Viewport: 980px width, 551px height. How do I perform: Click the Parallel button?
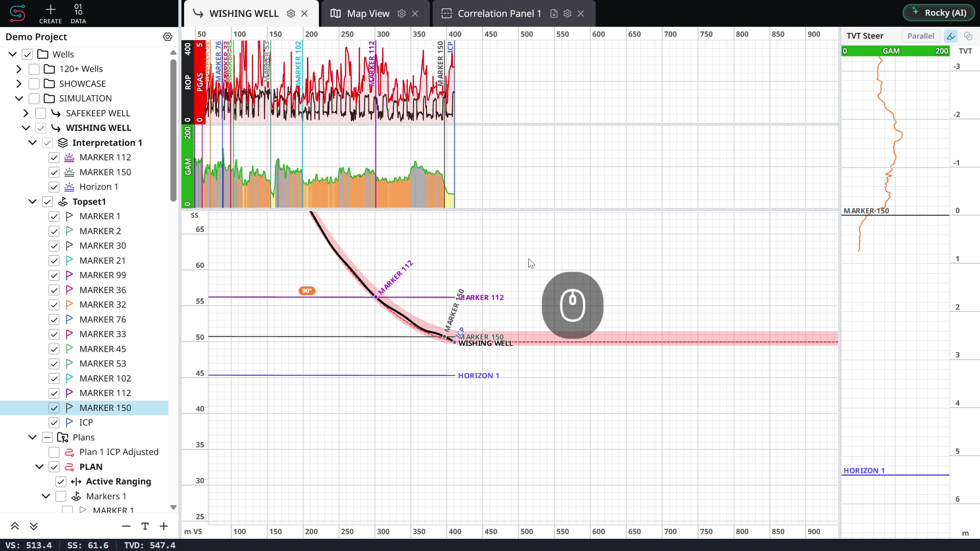(x=921, y=36)
